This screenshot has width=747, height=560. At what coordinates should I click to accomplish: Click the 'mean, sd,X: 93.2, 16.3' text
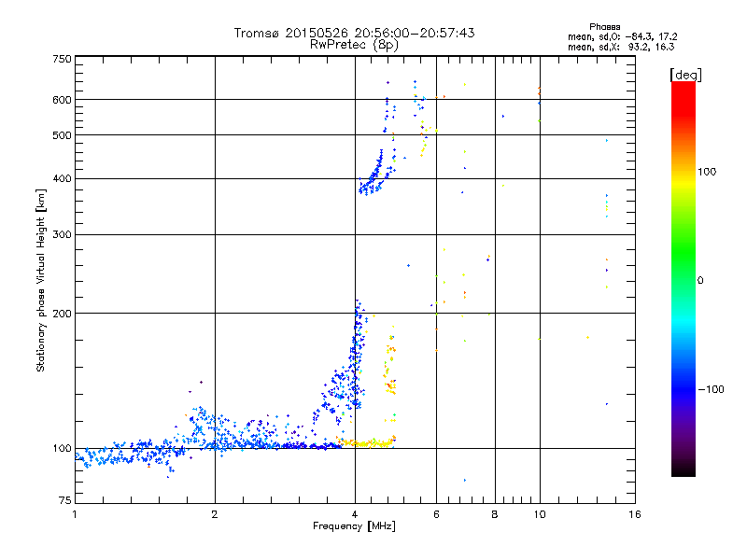621,47
